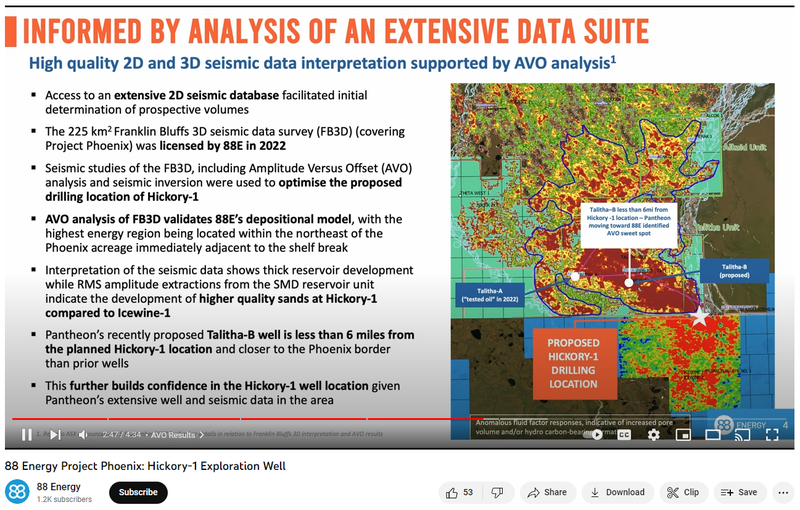Dislike this video
The height and width of the screenshot is (510, 800).
[x=497, y=493]
